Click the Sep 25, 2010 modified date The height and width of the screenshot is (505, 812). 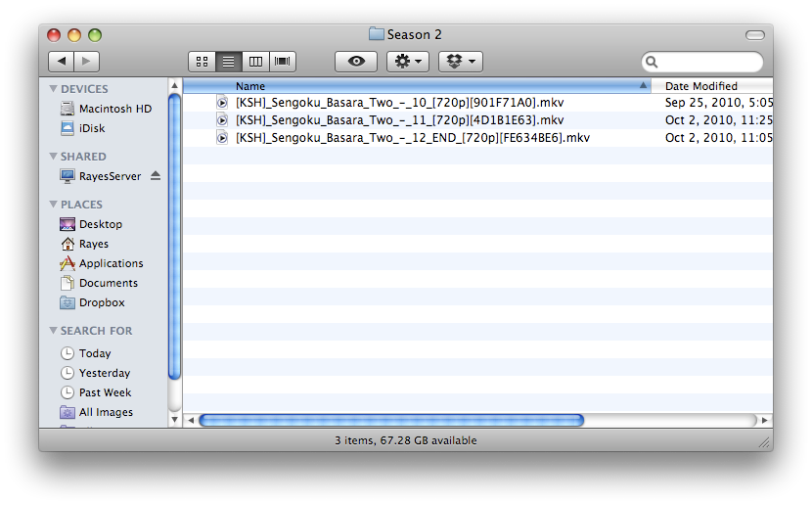tap(719, 103)
